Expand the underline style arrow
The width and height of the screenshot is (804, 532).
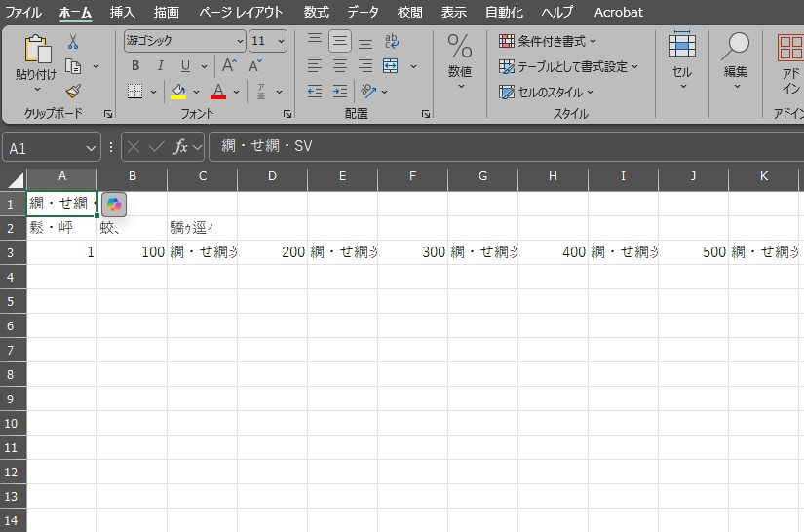tap(204, 66)
